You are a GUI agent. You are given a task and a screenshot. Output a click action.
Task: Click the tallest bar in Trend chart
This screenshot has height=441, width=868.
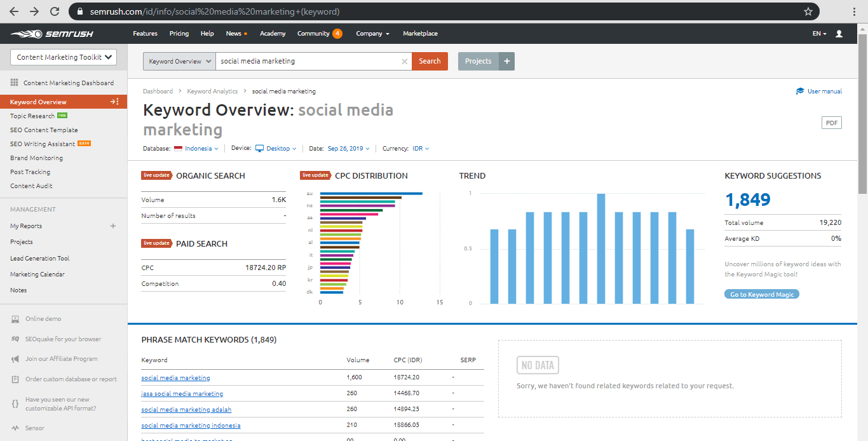(601, 248)
